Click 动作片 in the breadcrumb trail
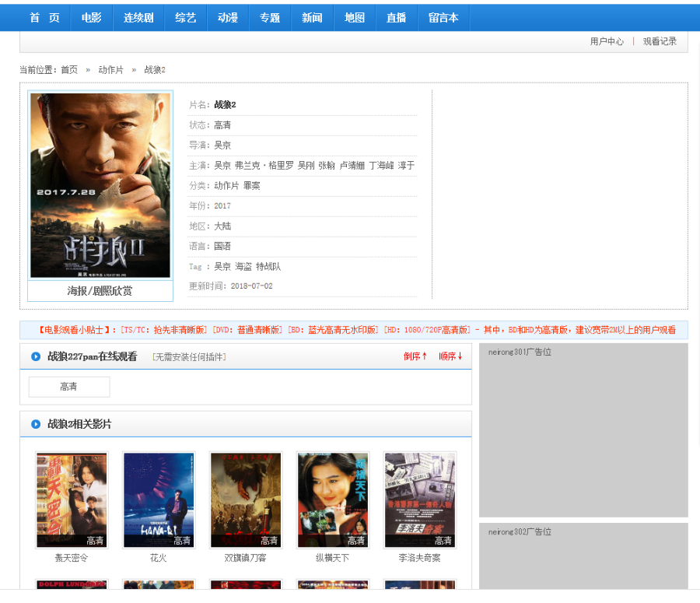700x603 pixels. tap(110, 70)
